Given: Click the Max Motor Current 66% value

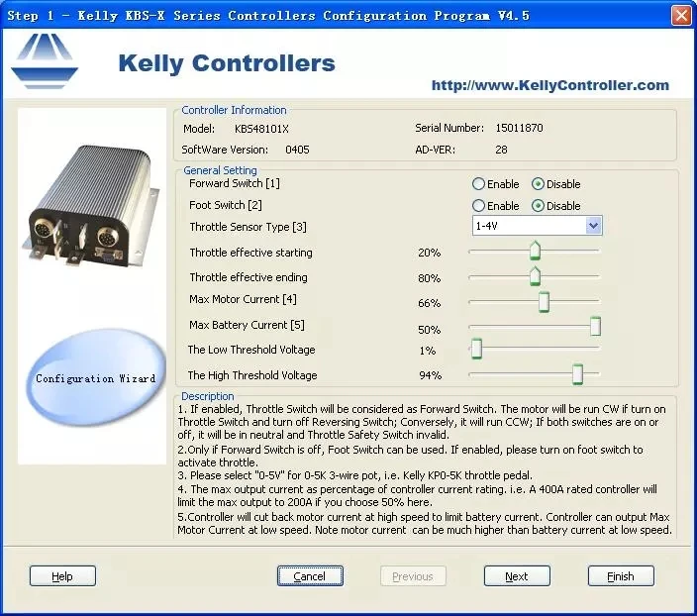Looking at the screenshot, I should tap(429, 303).
